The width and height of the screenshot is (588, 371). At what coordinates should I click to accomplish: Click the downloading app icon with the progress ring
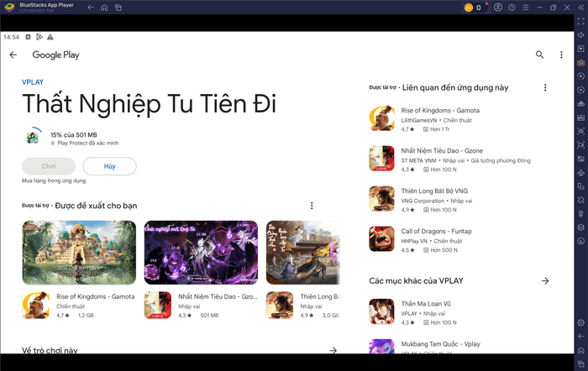[x=33, y=137]
